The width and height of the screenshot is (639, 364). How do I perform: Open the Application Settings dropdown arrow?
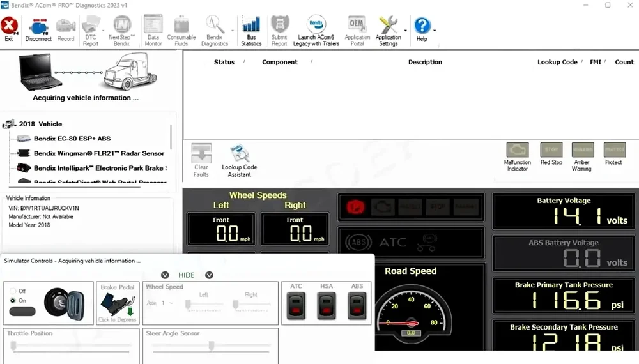click(x=406, y=30)
